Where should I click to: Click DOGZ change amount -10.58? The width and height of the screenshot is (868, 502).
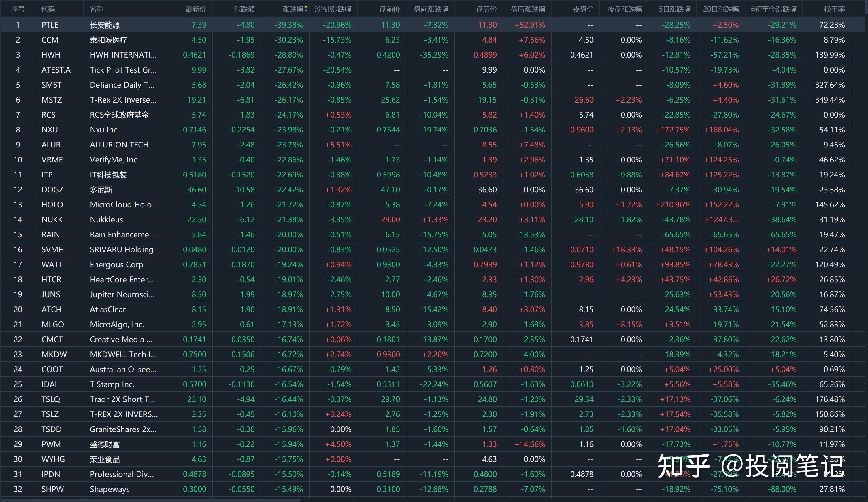point(244,190)
